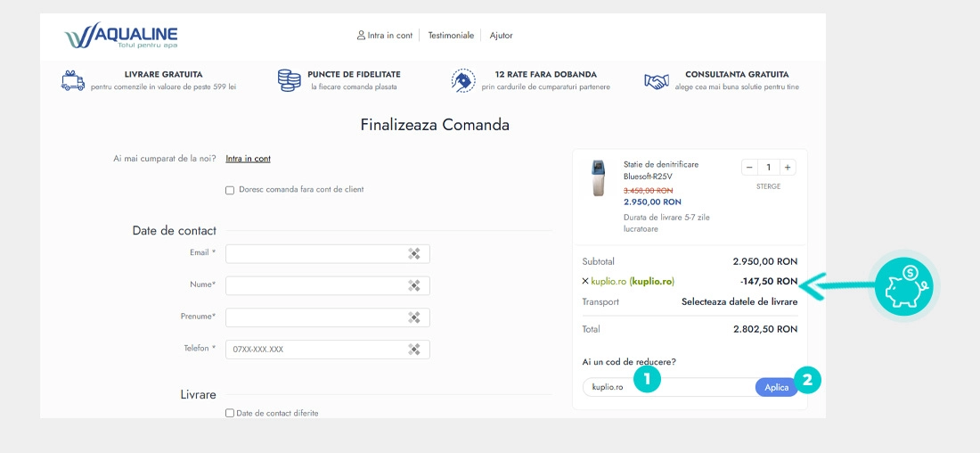The width and height of the screenshot is (980, 453).
Task: Click the autofill icon in Prenume field
Action: [413, 317]
